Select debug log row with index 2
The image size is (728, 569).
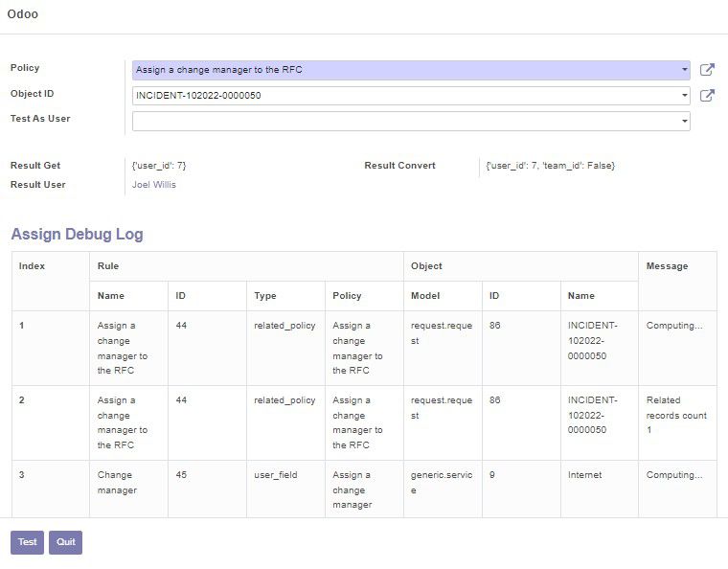tap(364, 422)
